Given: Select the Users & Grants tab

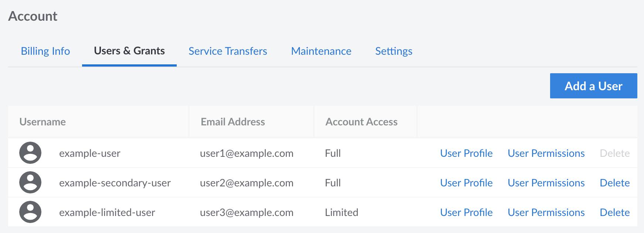Looking at the screenshot, I should tap(129, 51).
